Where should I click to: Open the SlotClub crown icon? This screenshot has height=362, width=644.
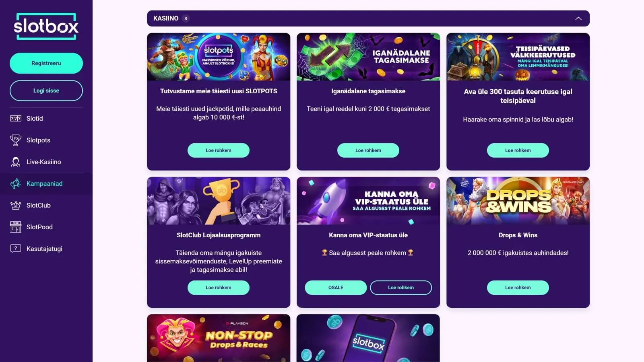click(16, 205)
